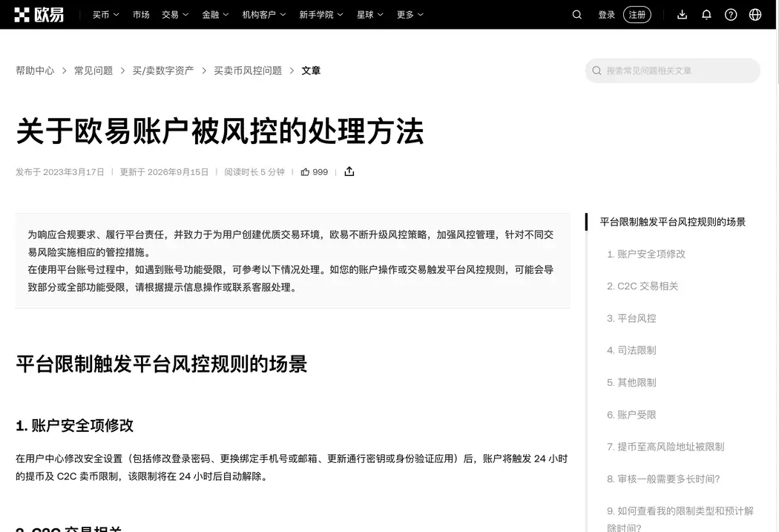779x532 pixels.
Task: Click the help question mark icon
Action: (730, 15)
